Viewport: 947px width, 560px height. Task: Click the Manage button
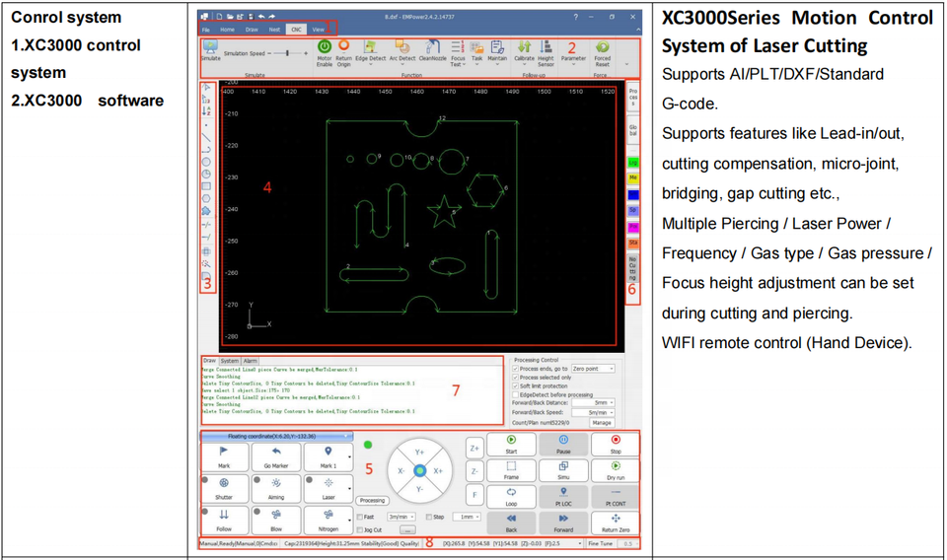[x=602, y=422]
